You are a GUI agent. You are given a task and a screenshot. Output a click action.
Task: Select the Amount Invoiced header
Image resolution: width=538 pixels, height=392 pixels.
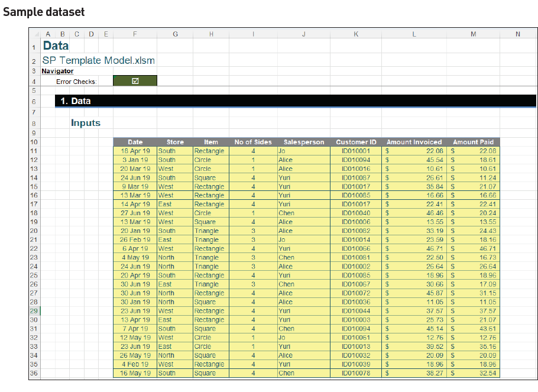414,142
